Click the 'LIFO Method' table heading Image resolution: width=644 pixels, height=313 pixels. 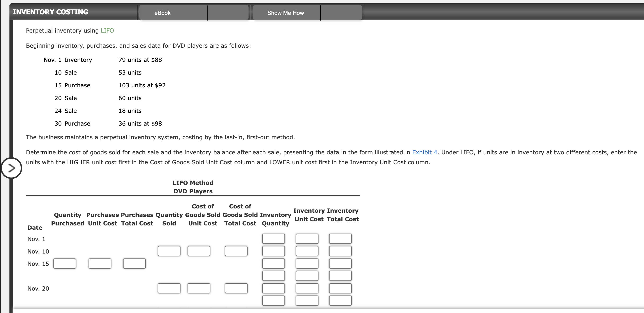tap(193, 183)
